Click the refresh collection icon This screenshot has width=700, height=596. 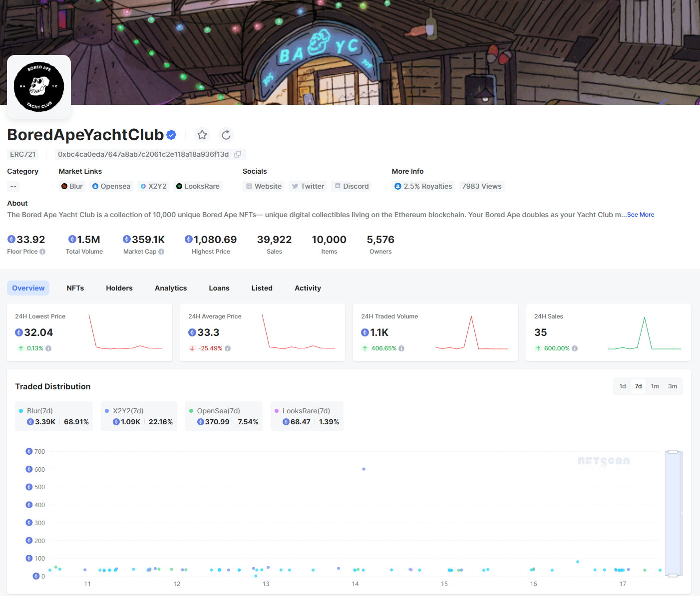coord(226,135)
